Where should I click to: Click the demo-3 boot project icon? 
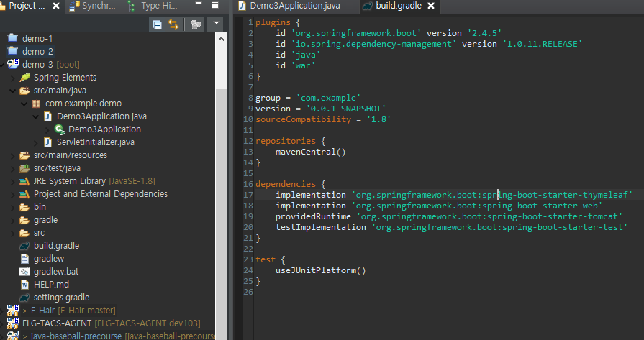(x=13, y=64)
